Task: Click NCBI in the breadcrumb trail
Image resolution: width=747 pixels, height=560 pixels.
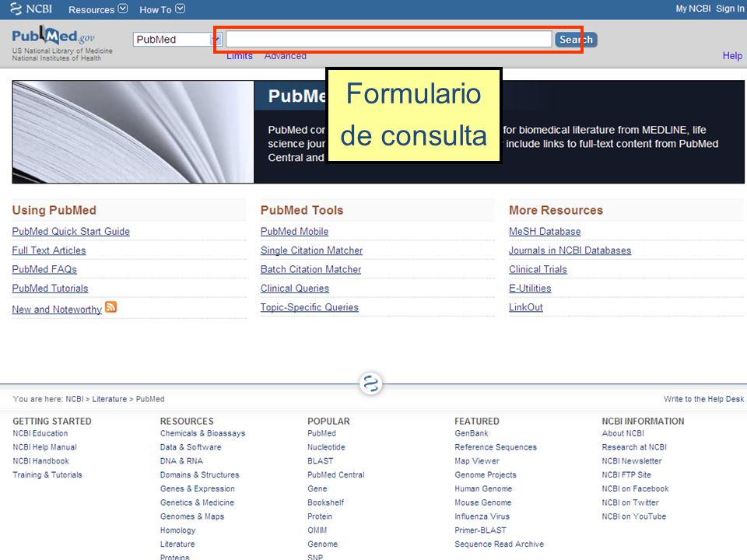Action: coord(75,399)
